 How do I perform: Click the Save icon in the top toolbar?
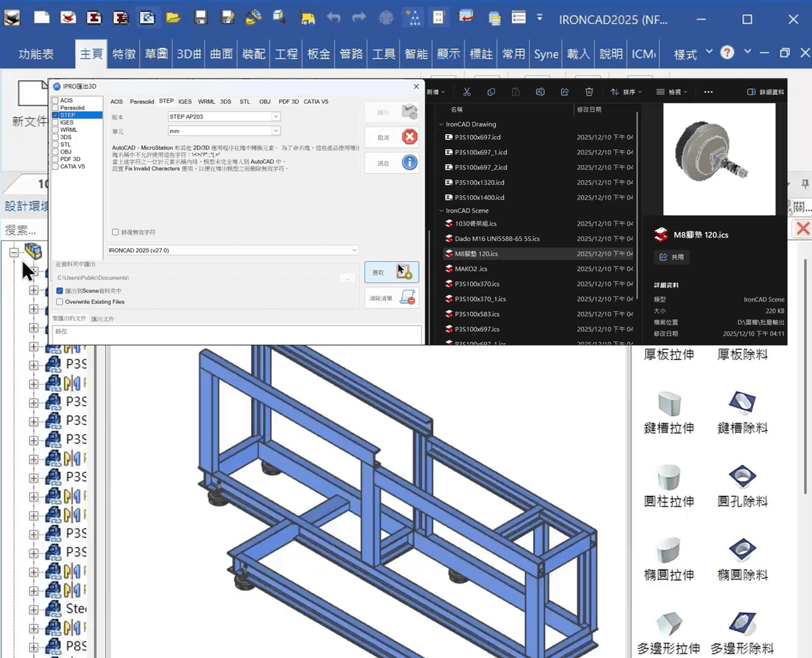click(200, 18)
